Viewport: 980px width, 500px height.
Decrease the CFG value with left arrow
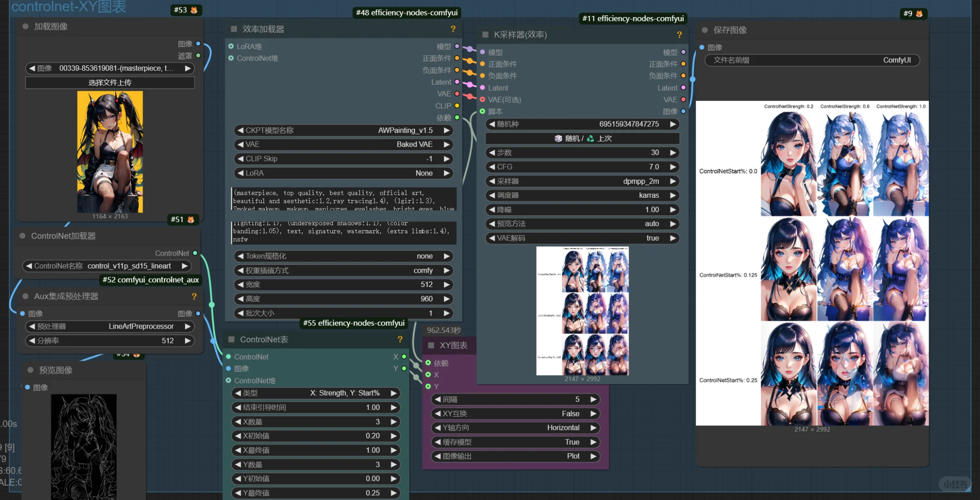coord(492,167)
